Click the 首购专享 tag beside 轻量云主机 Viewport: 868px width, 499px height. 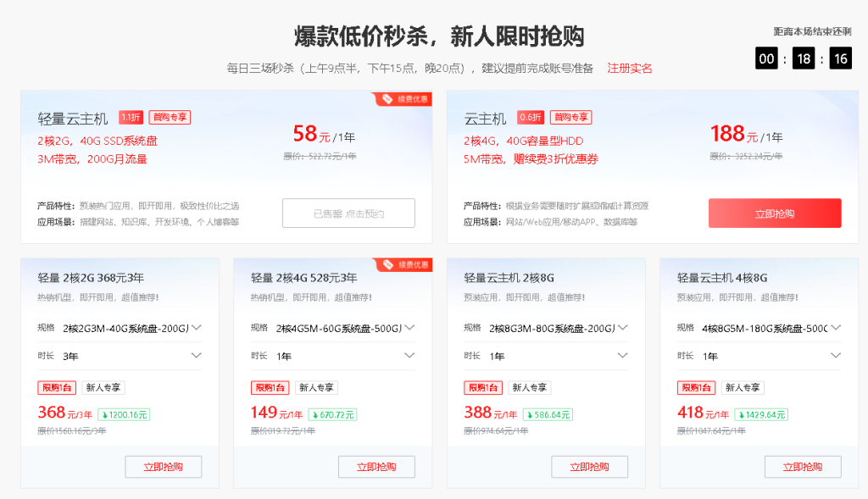pos(170,118)
